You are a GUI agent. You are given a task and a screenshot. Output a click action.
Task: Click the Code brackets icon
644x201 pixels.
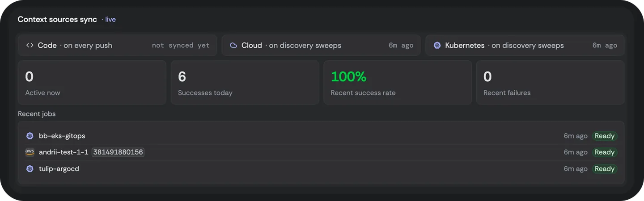(30, 45)
